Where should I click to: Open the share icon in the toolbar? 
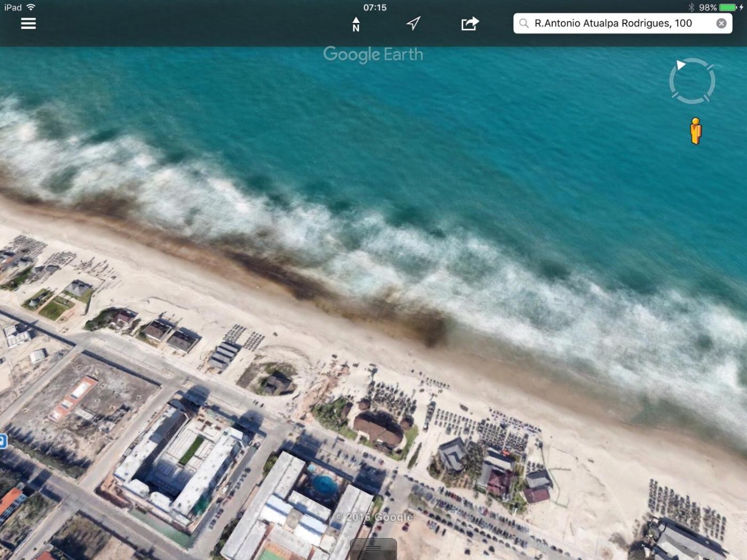click(x=470, y=23)
